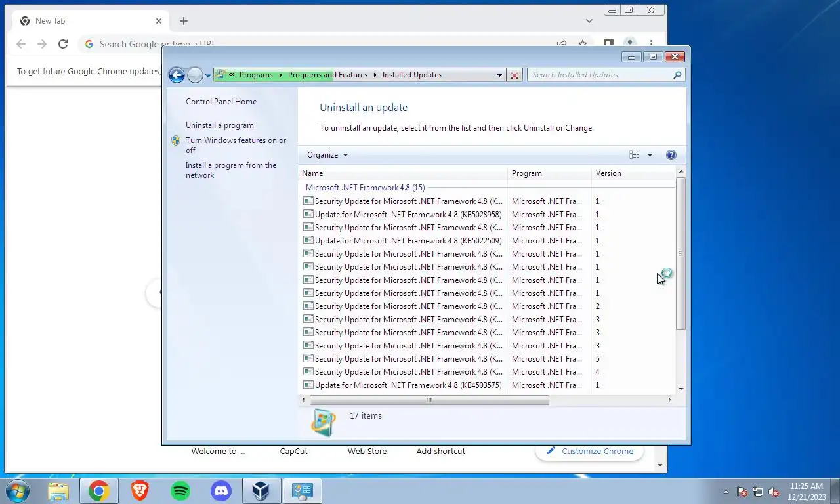Screen dimensions: 840x504
Task: Go back with the Control Panel back arrow
Action: 177,75
